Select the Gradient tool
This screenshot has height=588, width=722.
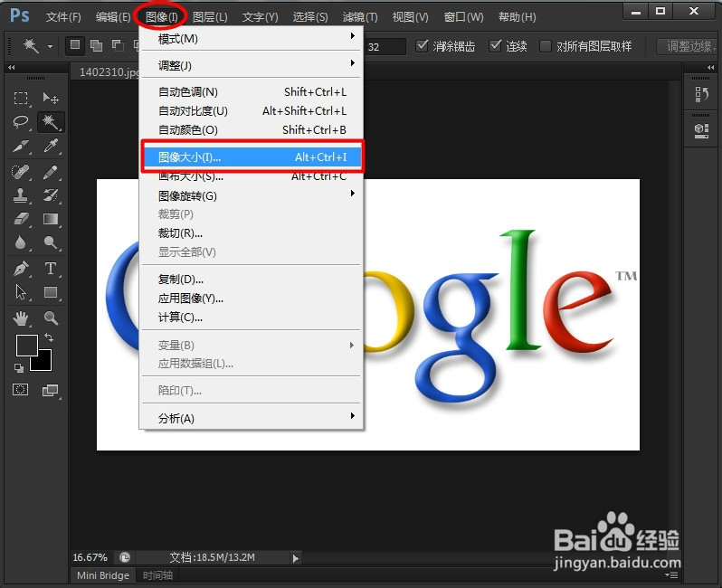click(50, 219)
